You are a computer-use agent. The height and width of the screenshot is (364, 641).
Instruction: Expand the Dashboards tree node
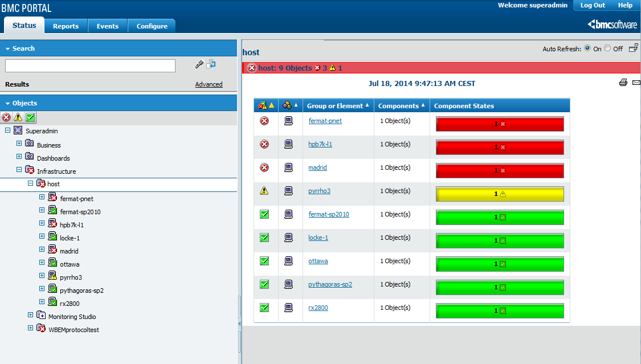tap(19, 157)
